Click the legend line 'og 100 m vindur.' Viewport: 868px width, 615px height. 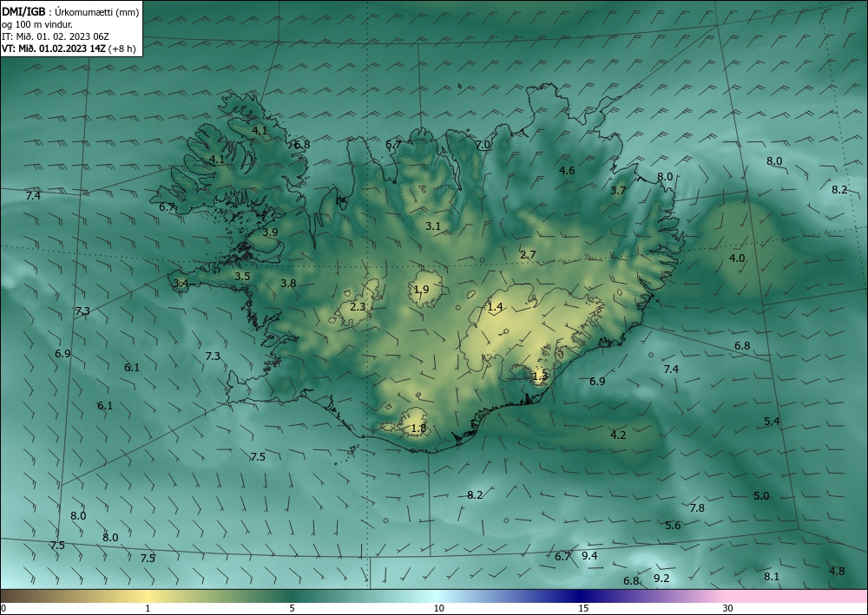[37, 24]
